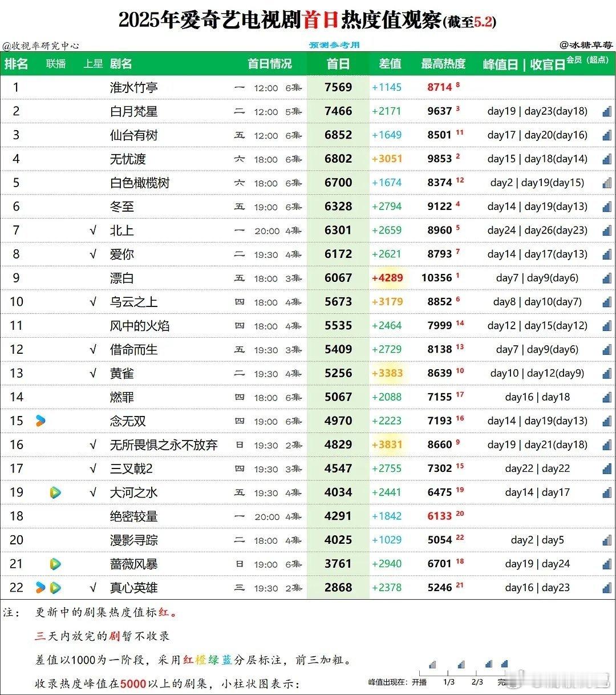Click the 剧名 column header
The image size is (616, 695).
pos(121,64)
